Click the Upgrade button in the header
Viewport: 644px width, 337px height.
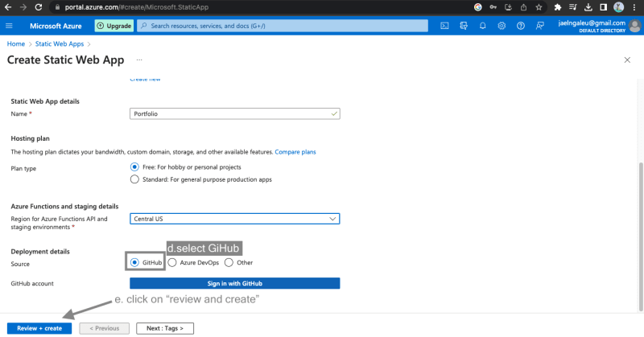(114, 26)
